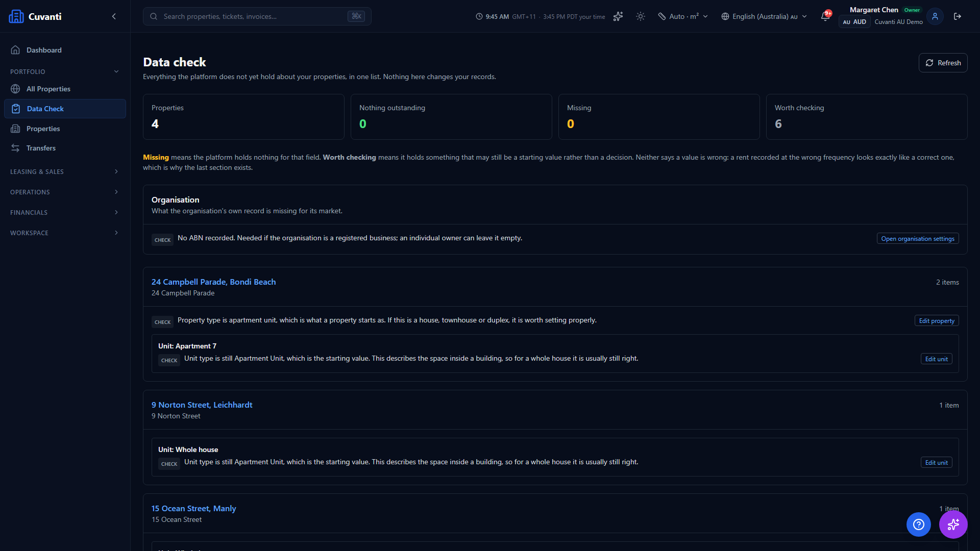Image resolution: width=980 pixels, height=551 pixels.
Task: Click the Properties count card
Action: [243, 117]
